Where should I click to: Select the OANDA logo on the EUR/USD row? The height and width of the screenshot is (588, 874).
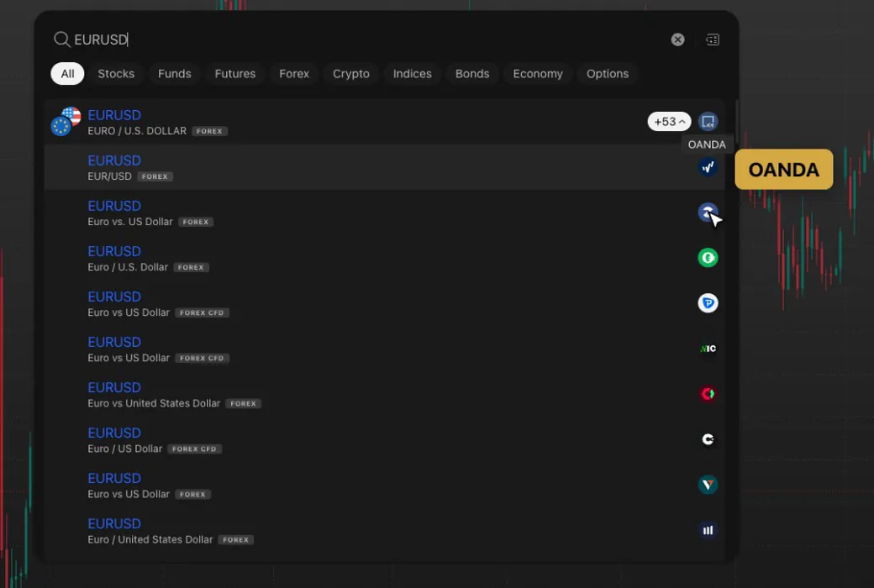coord(708,166)
